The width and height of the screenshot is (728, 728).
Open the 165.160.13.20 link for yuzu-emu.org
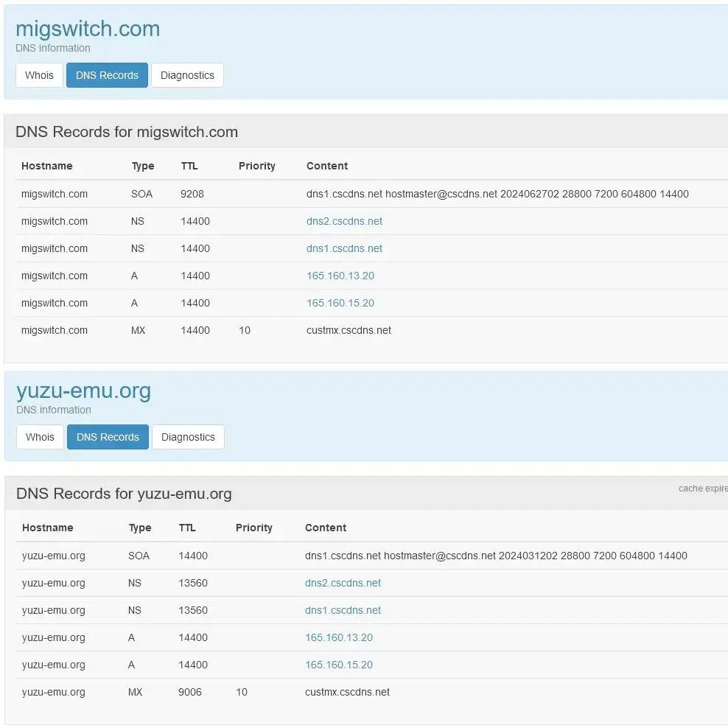point(339,637)
